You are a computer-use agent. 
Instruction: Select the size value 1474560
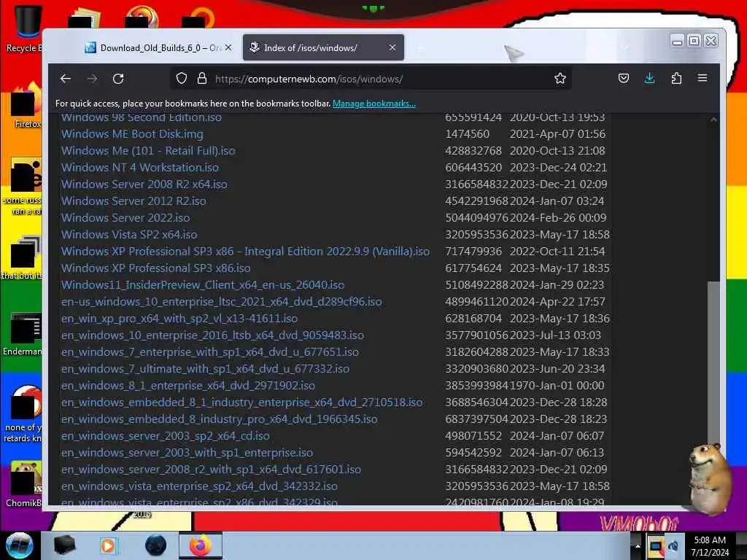point(467,134)
